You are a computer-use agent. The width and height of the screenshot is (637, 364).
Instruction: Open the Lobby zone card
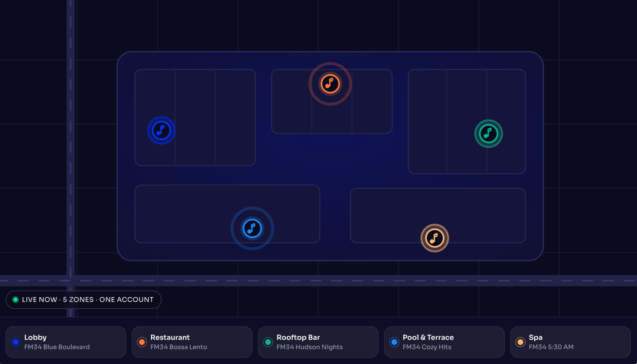66,342
